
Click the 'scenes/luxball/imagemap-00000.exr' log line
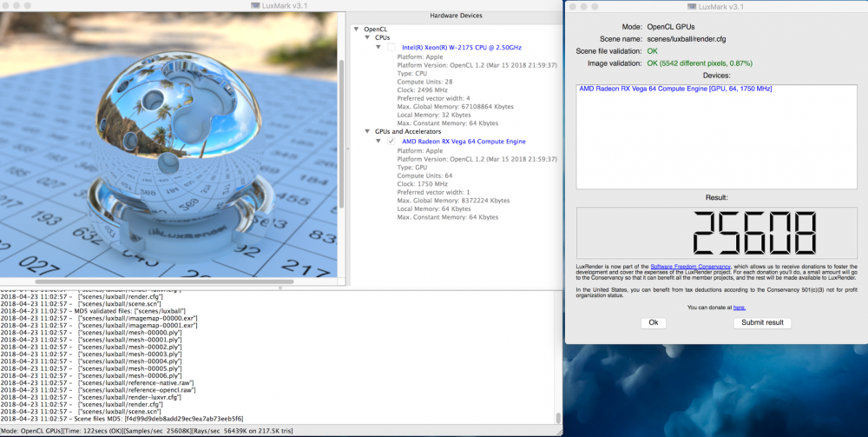point(99,319)
